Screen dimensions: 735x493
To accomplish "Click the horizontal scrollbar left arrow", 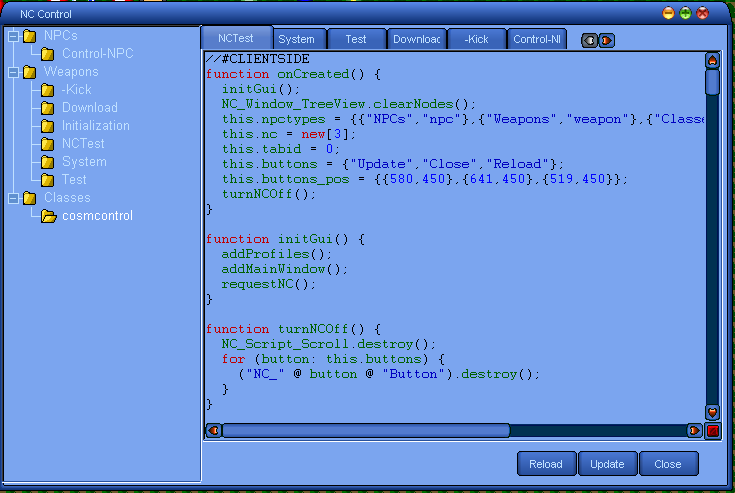I will tap(213, 431).
